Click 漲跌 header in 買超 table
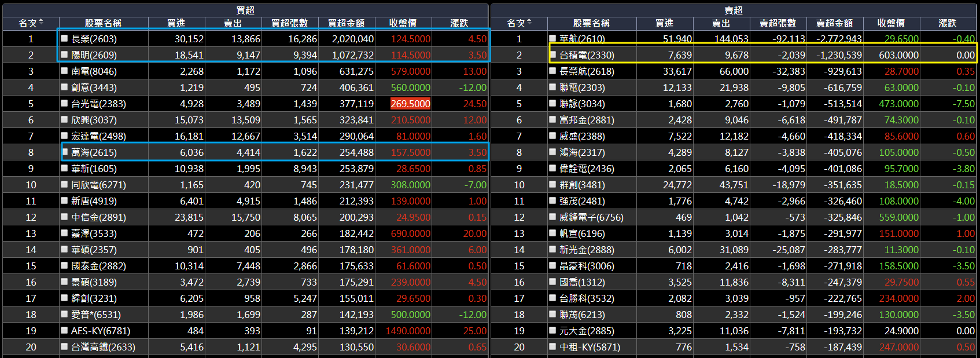Viewport: 980px width, 358px height. (459, 23)
